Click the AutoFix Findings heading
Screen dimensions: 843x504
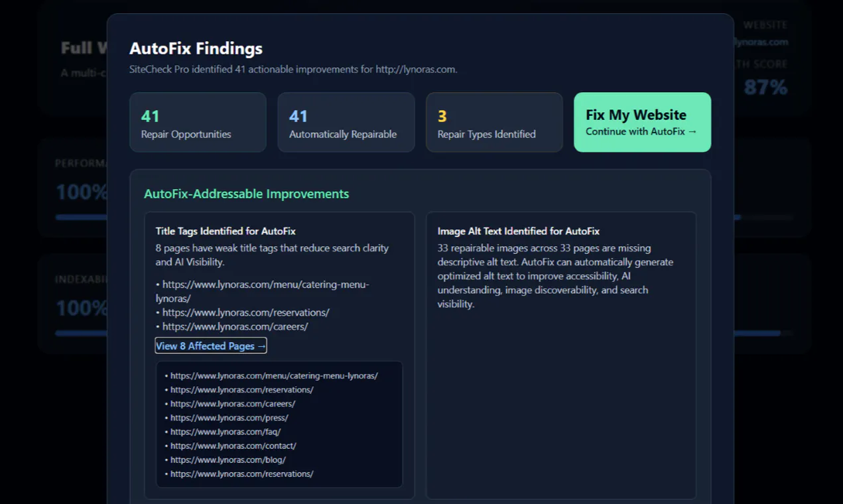tap(196, 48)
